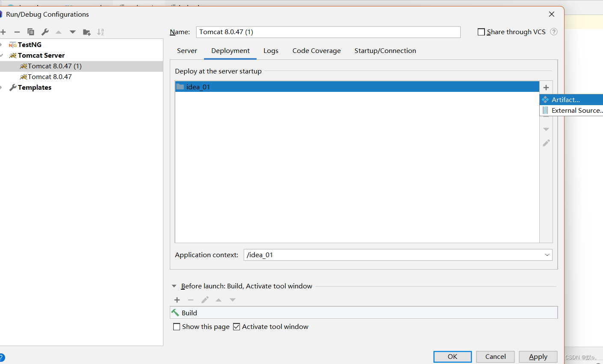Move configuration up in the list

59,32
